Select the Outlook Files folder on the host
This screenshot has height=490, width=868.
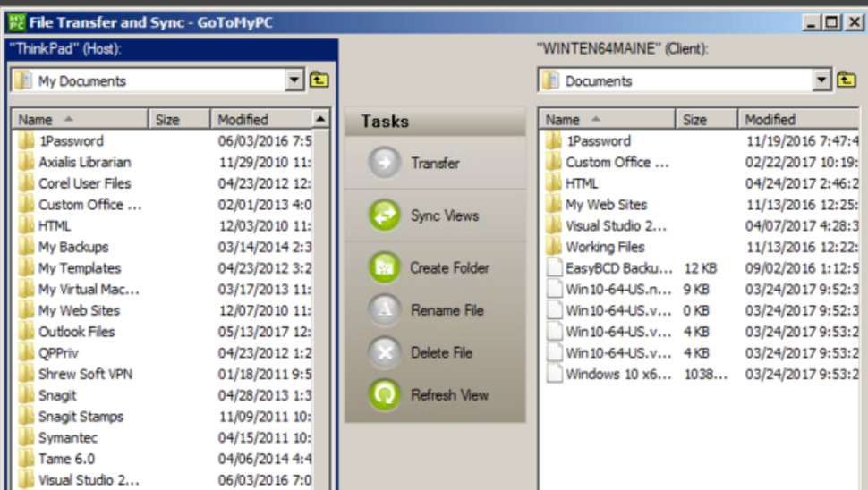tap(76, 332)
